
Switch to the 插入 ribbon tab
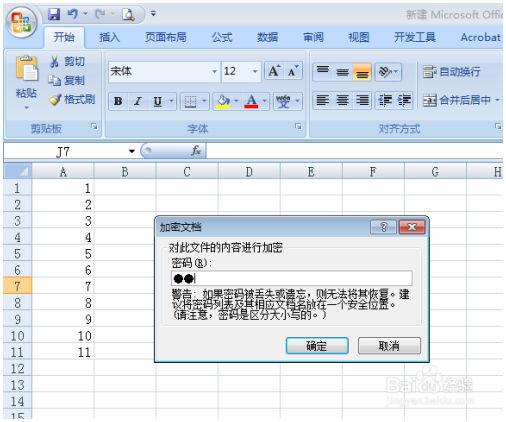coord(109,37)
